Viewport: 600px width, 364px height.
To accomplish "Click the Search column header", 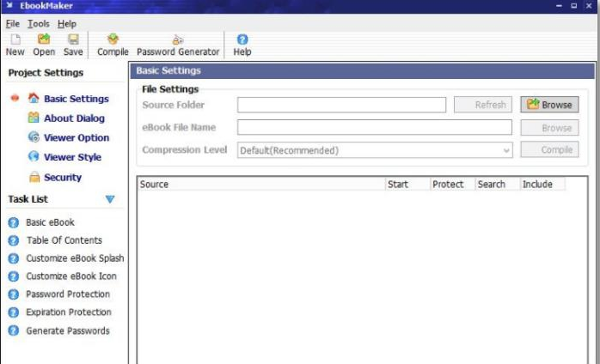I will pos(498,184).
